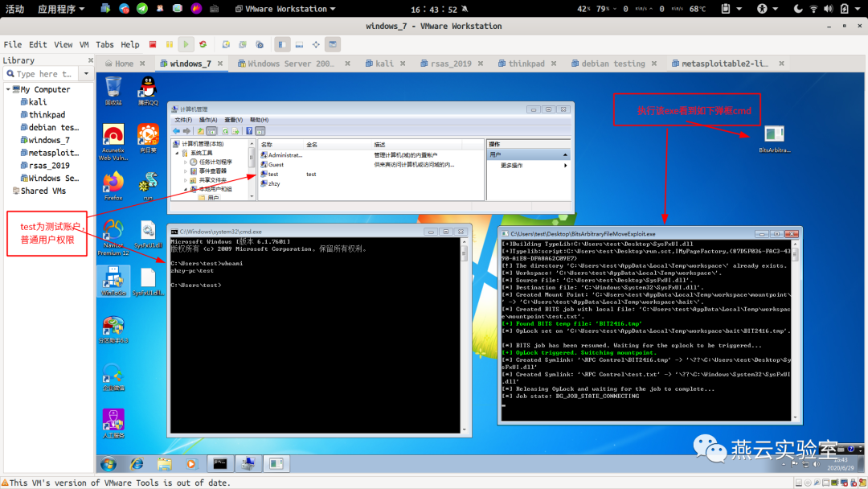Viewport: 868px width, 489px height.
Task: Click the red power off VM toolbar icon
Action: tap(153, 44)
